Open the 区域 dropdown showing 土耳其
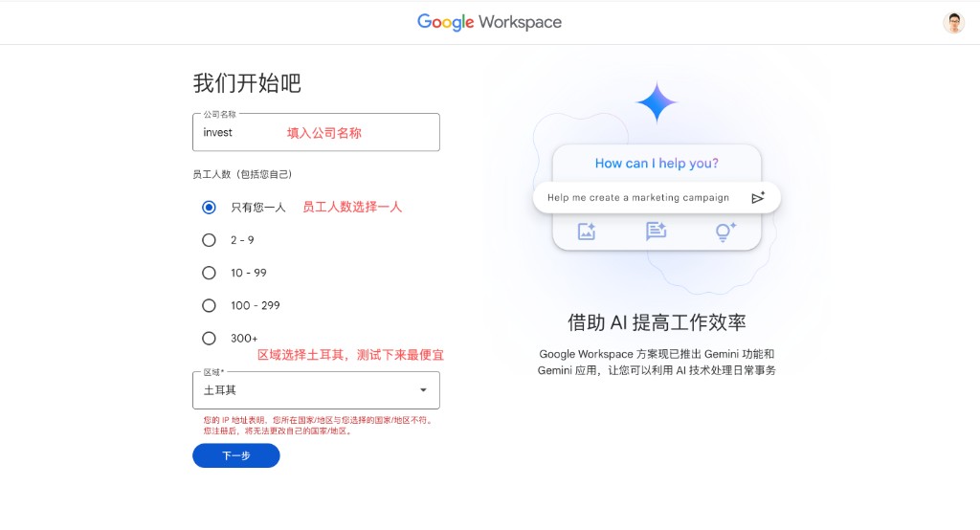The height and width of the screenshot is (530, 980). coord(316,390)
